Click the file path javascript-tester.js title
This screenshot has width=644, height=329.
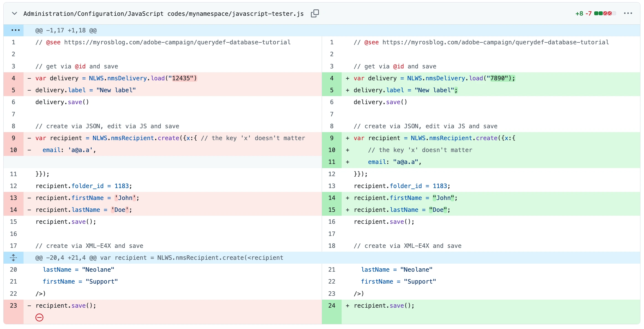tap(163, 14)
